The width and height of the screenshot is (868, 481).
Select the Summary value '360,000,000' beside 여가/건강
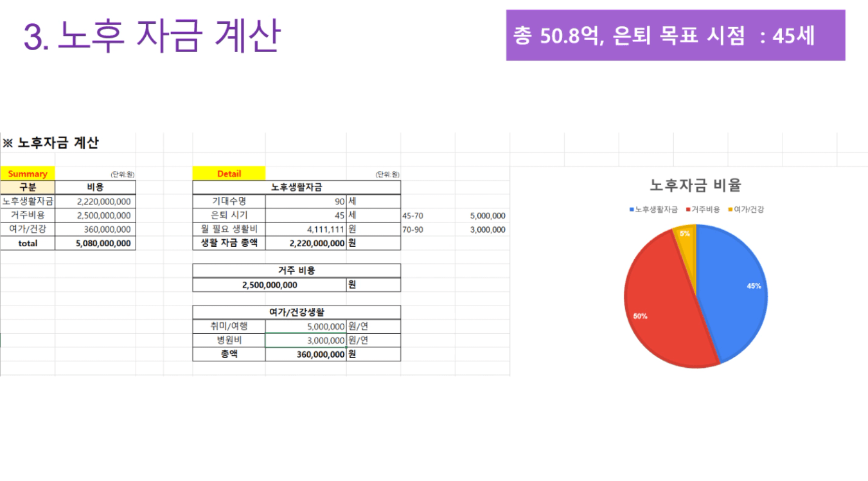(x=96, y=229)
